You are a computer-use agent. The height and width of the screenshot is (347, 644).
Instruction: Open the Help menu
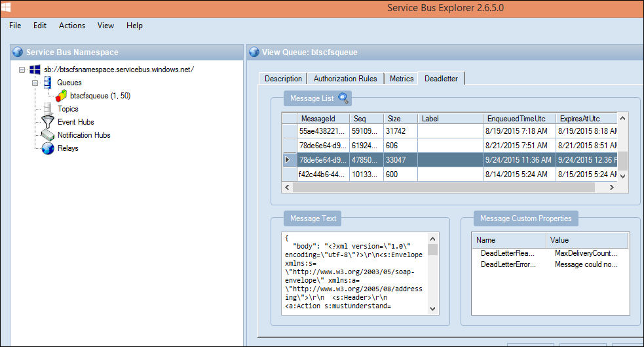click(x=134, y=26)
